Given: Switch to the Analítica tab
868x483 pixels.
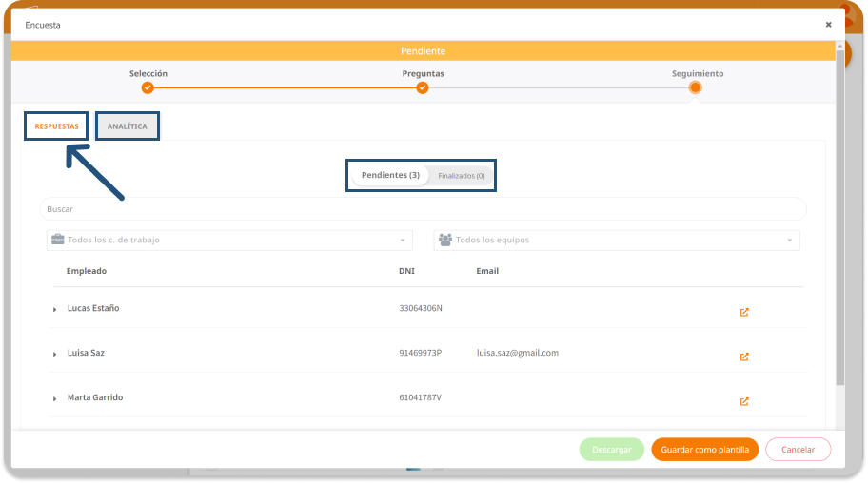Looking at the screenshot, I should point(128,126).
